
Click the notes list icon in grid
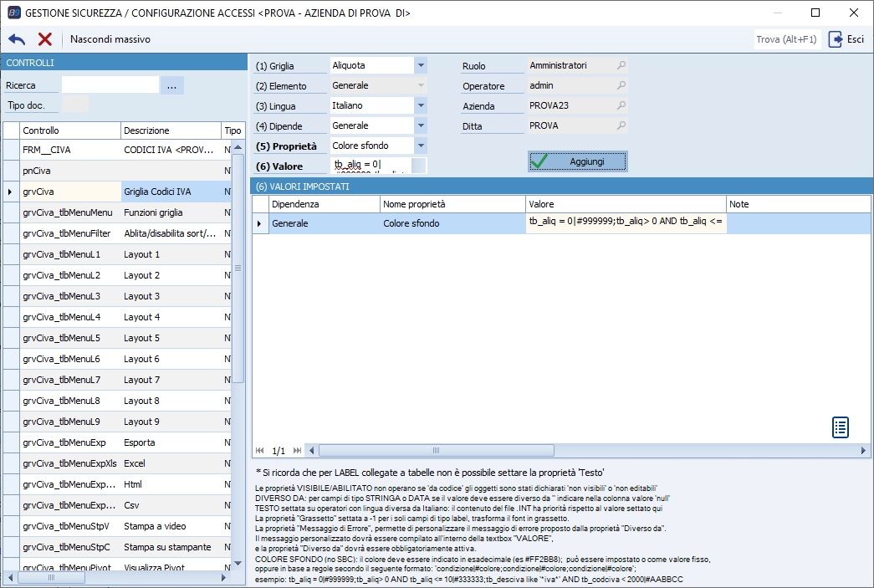coord(841,427)
